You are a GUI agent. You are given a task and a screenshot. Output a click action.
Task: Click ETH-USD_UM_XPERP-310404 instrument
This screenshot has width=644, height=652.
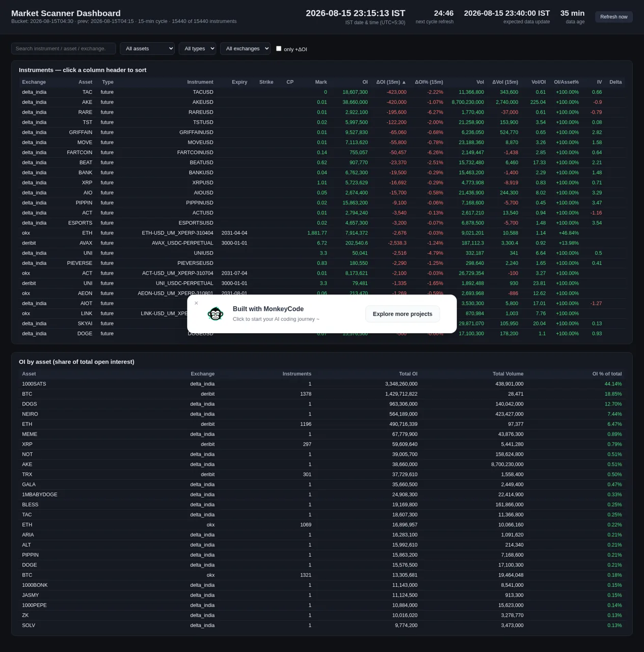[177, 233]
